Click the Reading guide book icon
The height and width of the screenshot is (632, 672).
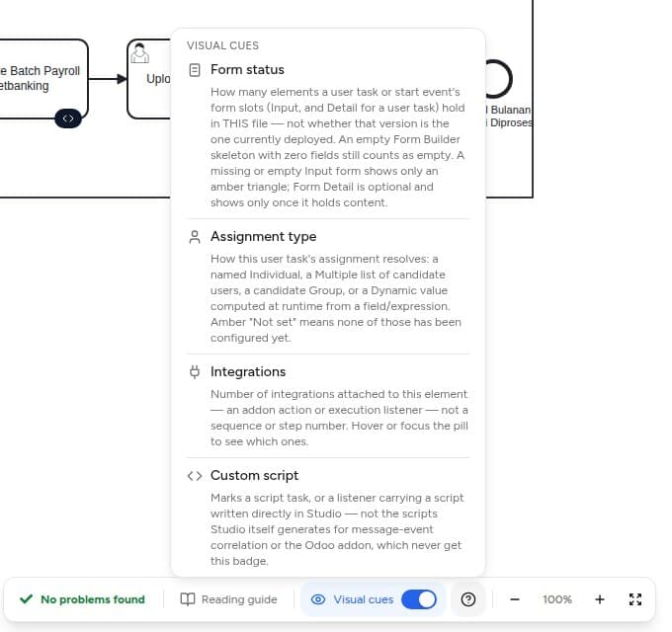click(x=188, y=599)
